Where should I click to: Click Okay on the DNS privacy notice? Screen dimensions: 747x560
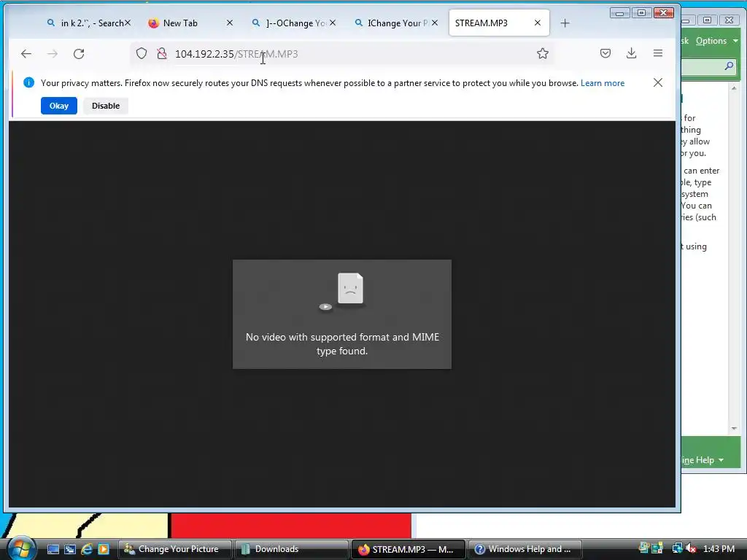(x=58, y=106)
